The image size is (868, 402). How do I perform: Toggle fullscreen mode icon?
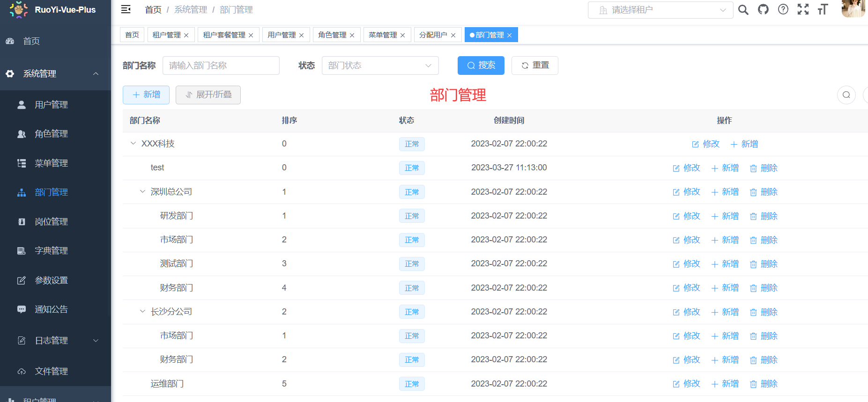pos(803,9)
